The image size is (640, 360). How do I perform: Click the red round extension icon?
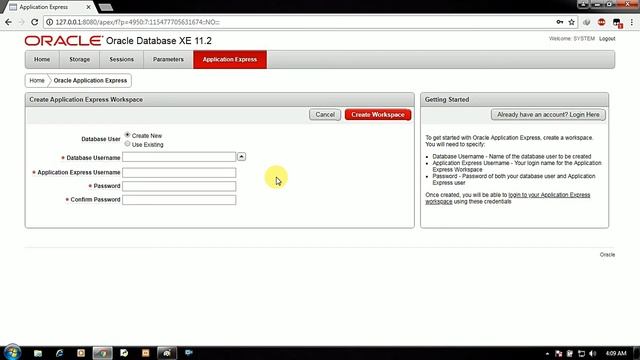tap(601, 22)
